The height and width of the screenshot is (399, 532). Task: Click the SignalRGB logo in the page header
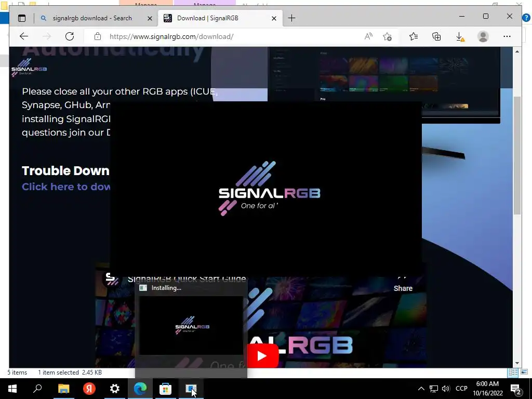pos(29,68)
